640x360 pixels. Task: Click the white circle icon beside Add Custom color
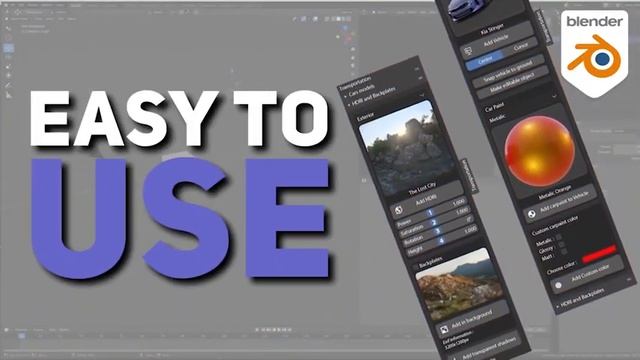tap(558, 285)
